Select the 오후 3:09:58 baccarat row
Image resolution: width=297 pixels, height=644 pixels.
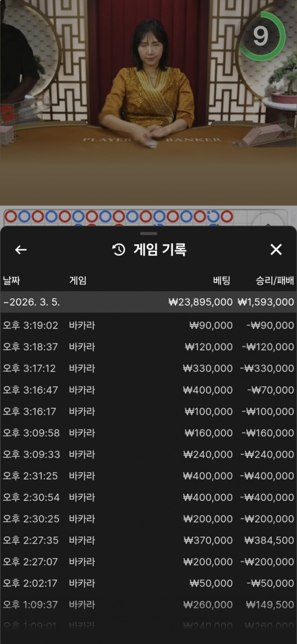tap(148, 433)
